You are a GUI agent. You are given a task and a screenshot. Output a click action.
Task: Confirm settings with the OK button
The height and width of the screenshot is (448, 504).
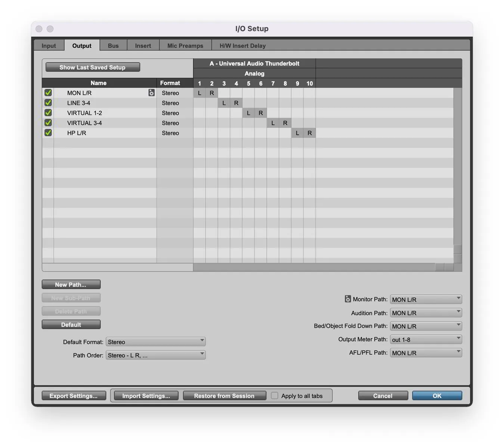tap(436, 395)
